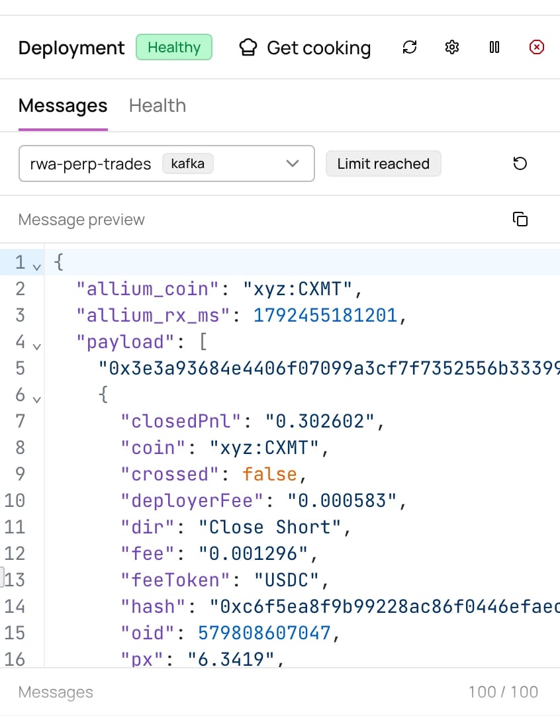This screenshot has height=728, width=560.
Task: Click the "coin" key on line 8
Action: tap(154, 448)
